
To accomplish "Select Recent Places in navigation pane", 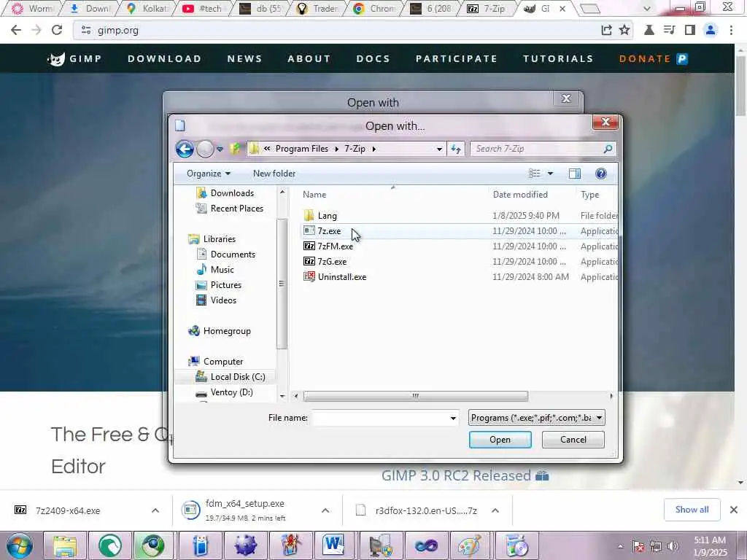I will coord(230,208).
